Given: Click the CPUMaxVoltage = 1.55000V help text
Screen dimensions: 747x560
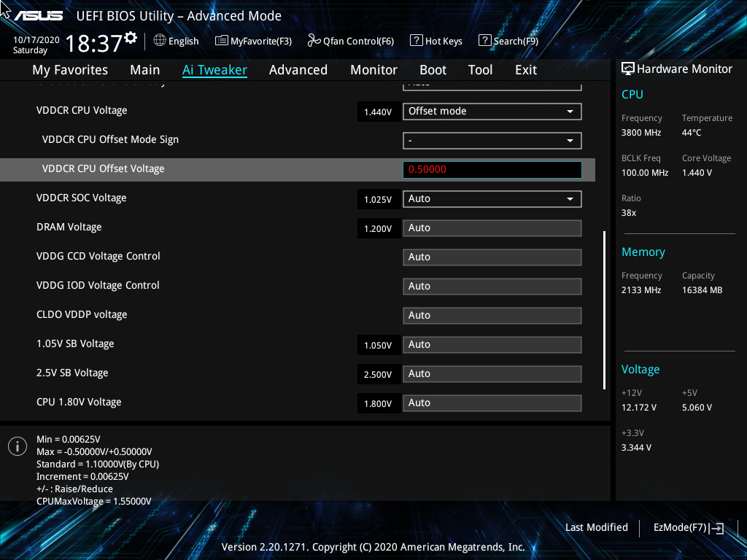Looking at the screenshot, I should tap(94, 502).
